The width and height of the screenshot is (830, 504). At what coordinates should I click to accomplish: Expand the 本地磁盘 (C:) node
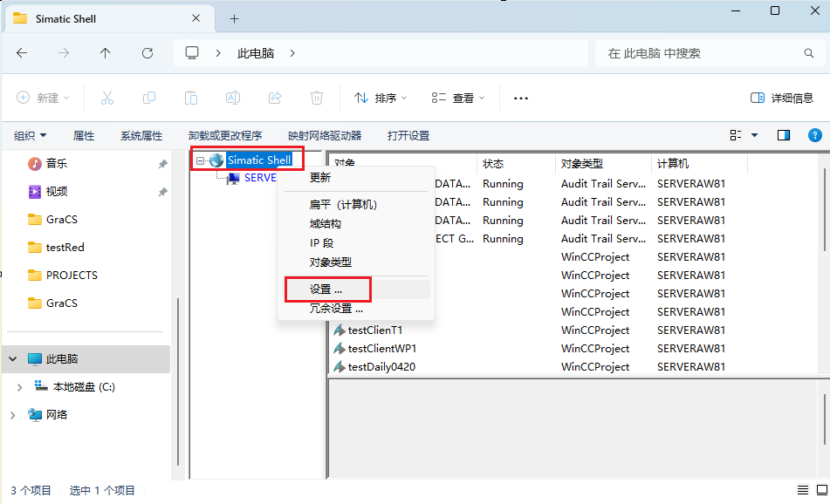[19, 387]
